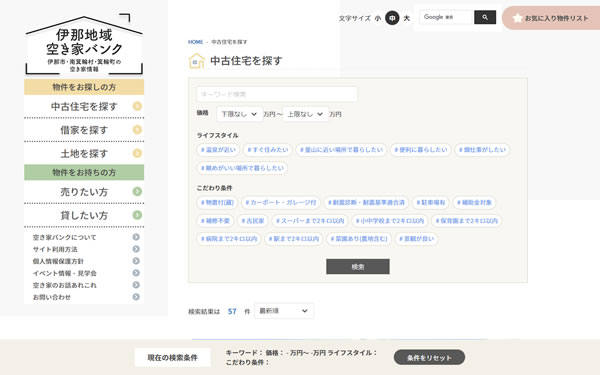Open 借家を探す in sidebar menu
The image size is (600, 375).
point(84,130)
